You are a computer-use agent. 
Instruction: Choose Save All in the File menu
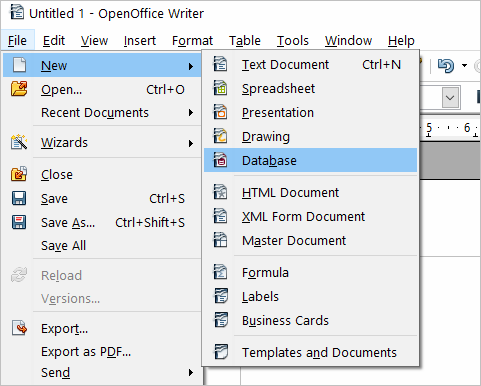tap(102, 245)
